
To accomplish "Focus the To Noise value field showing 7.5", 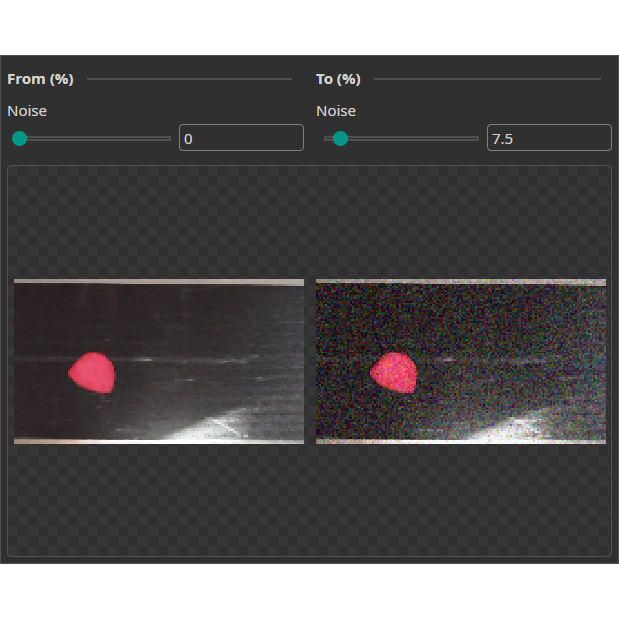I will pos(548,138).
